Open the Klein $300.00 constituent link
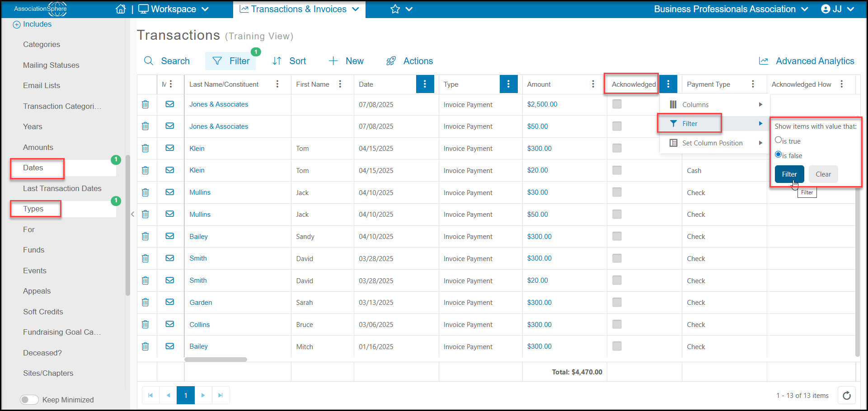868x411 pixels. point(197,149)
